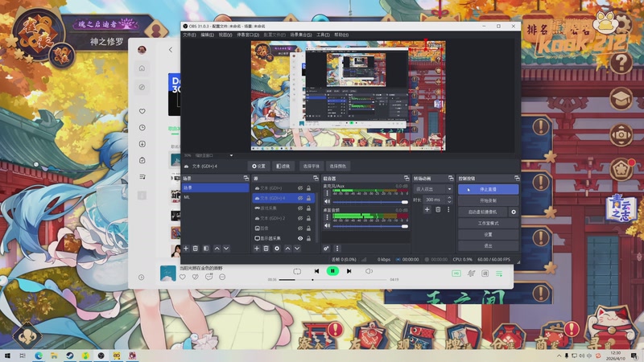
Task: Open the 场景集合(S) menu
Action: click(300, 35)
